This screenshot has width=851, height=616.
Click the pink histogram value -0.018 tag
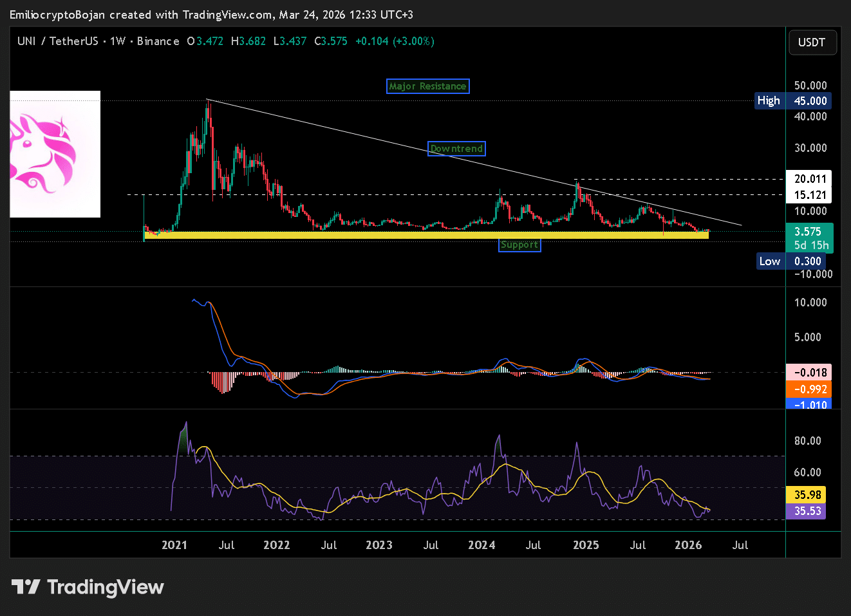(810, 373)
